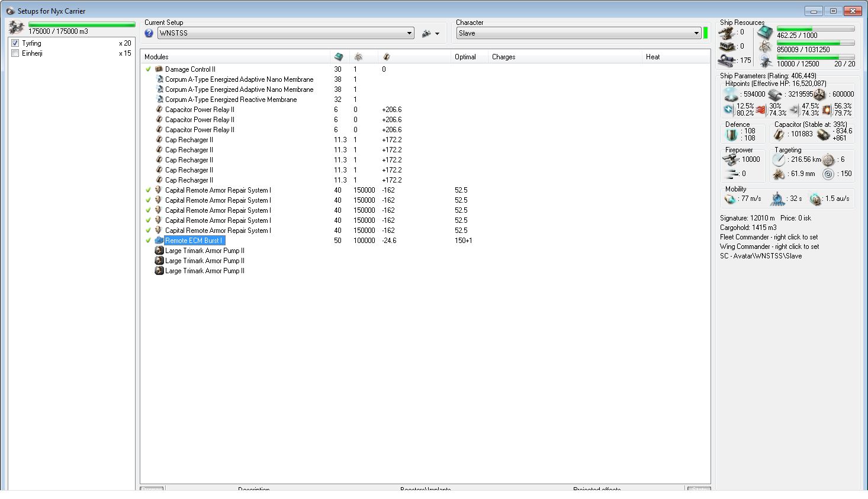Click the scan resolution icon beside 150
Viewport: 868px width, 499px height.
point(828,174)
